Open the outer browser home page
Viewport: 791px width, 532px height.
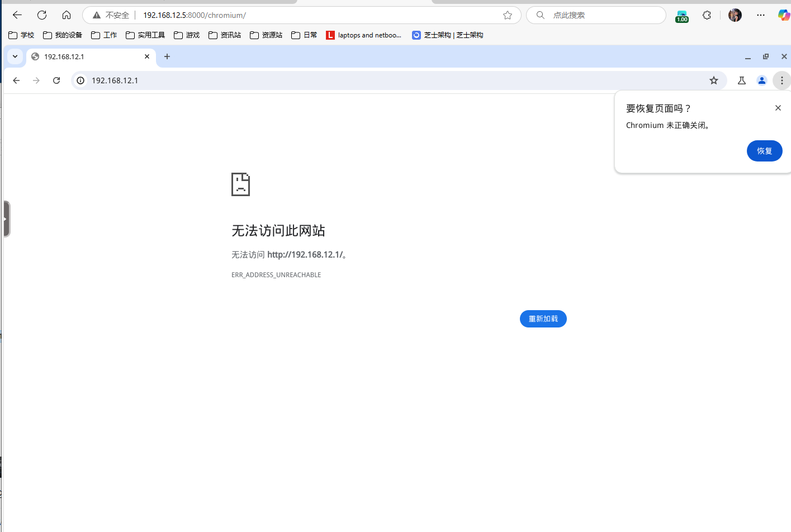[67, 15]
